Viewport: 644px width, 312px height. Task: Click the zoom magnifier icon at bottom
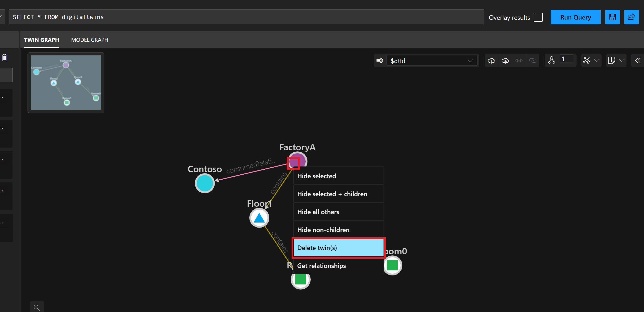point(37,307)
